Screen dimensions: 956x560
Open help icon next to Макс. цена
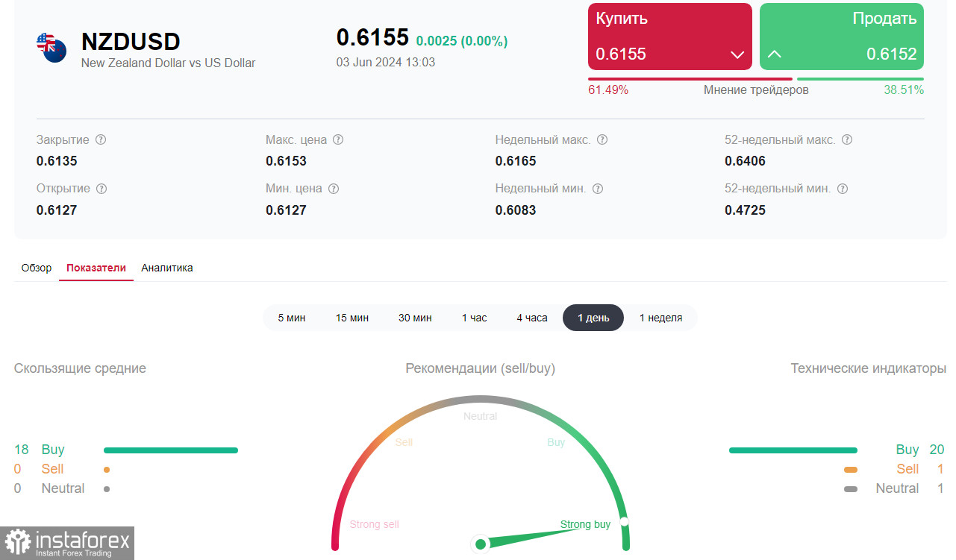(x=338, y=139)
